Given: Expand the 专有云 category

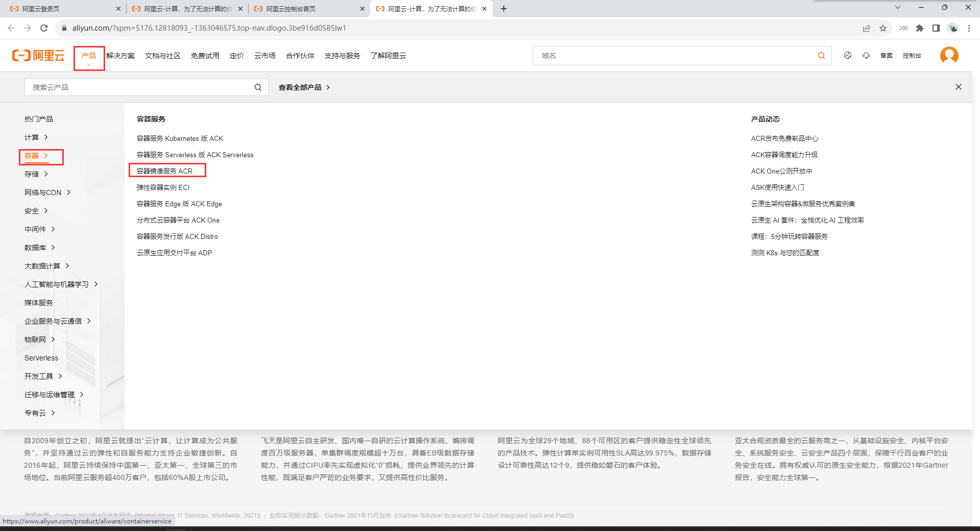Looking at the screenshot, I should 40,413.
